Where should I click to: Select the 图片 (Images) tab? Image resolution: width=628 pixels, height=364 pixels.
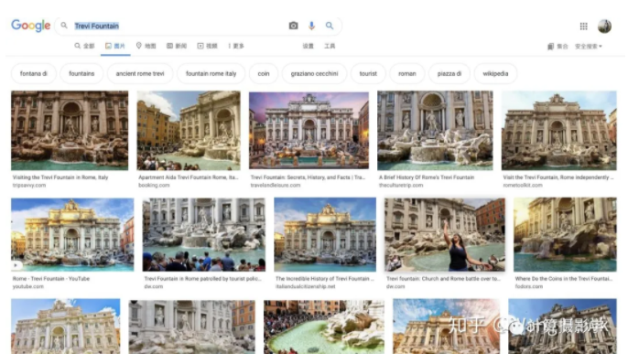click(x=115, y=46)
